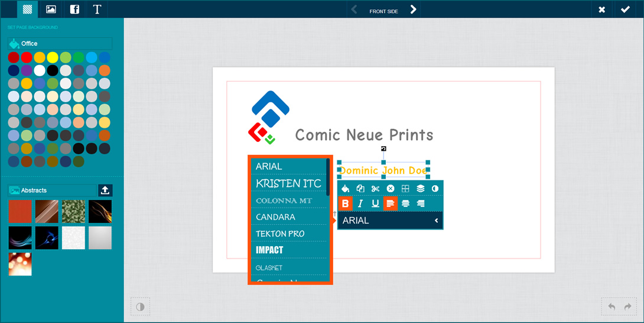Confirm design with the checkmark icon
The width and height of the screenshot is (644, 323).
coord(625,9)
